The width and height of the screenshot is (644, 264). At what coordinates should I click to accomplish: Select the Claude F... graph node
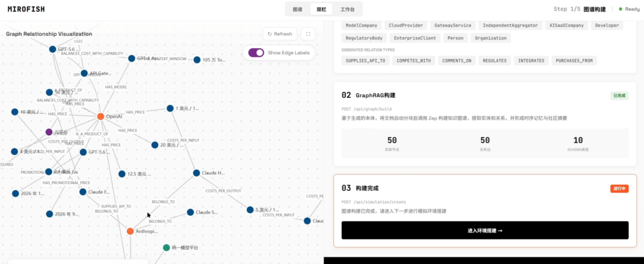82,192
